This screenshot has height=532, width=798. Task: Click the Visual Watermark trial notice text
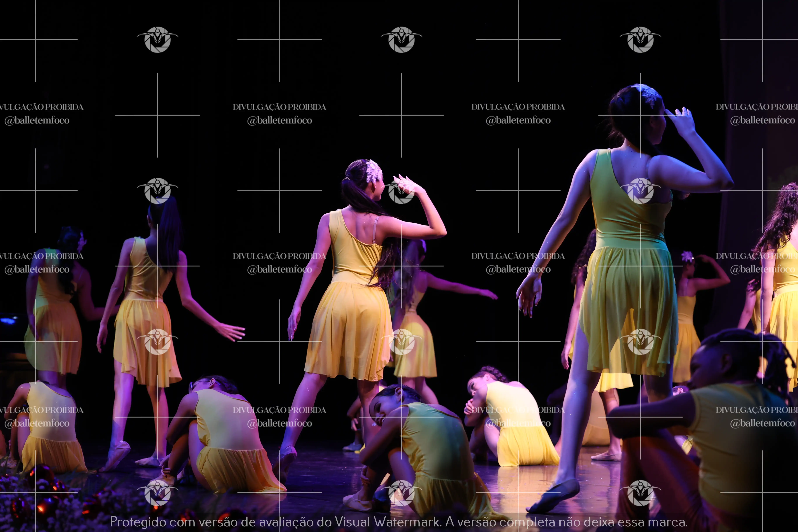point(399,522)
